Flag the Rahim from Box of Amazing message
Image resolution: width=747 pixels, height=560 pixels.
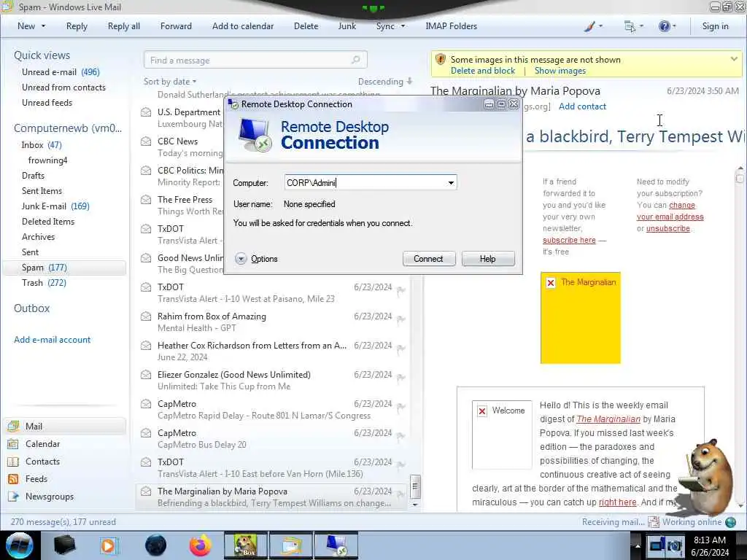click(401, 319)
